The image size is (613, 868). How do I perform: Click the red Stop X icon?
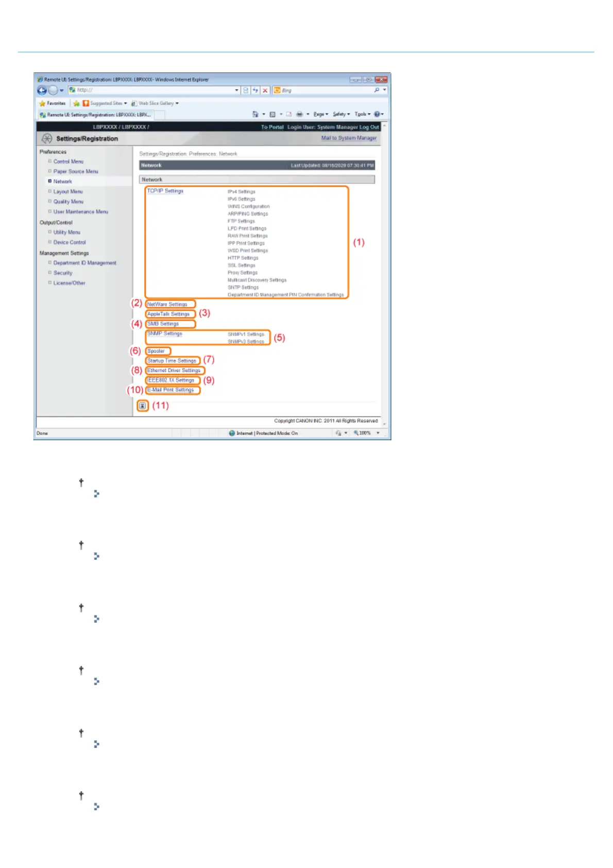[265, 90]
